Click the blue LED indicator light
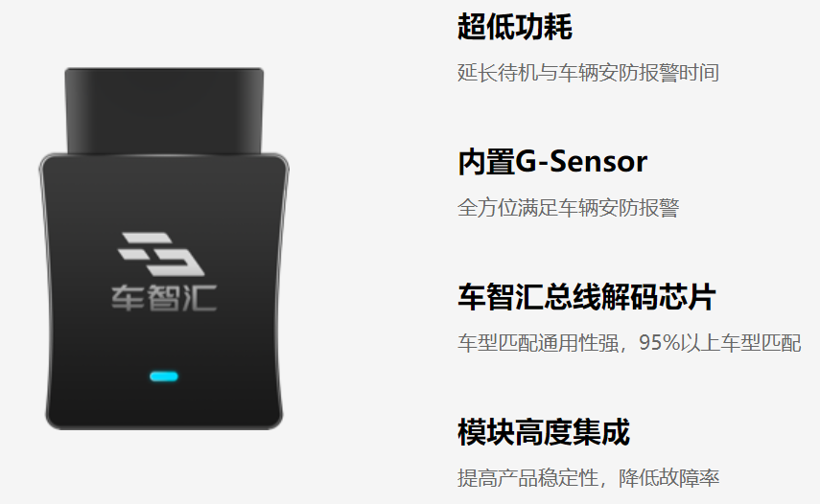Viewport: 820px width, 504px height. click(x=164, y=377)
